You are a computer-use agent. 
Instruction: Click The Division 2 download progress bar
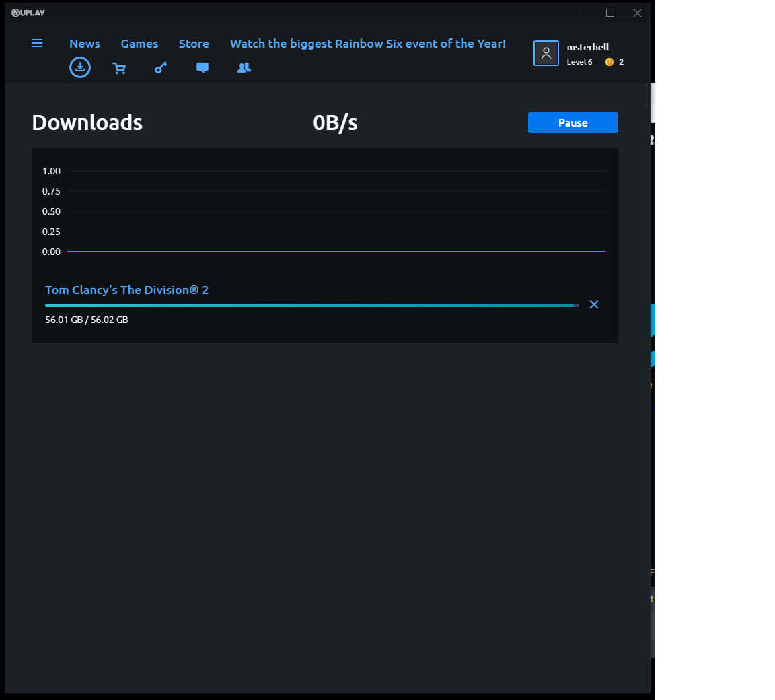pos(312,305)
